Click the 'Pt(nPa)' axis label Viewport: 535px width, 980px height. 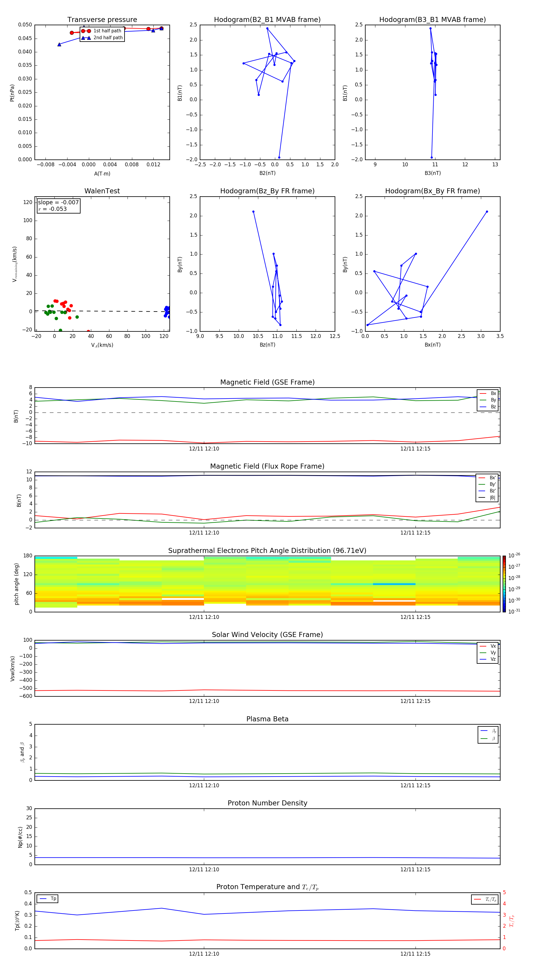click(12, 92)
